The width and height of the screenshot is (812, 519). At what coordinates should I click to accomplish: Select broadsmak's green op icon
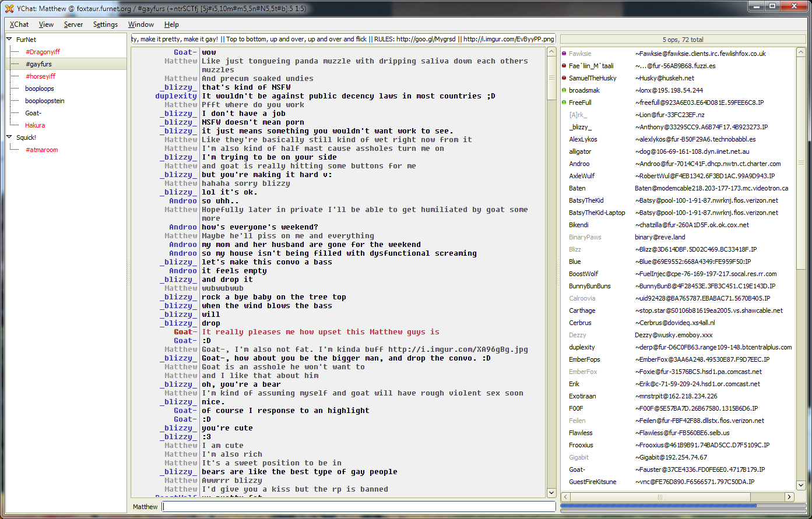[564, 90]
